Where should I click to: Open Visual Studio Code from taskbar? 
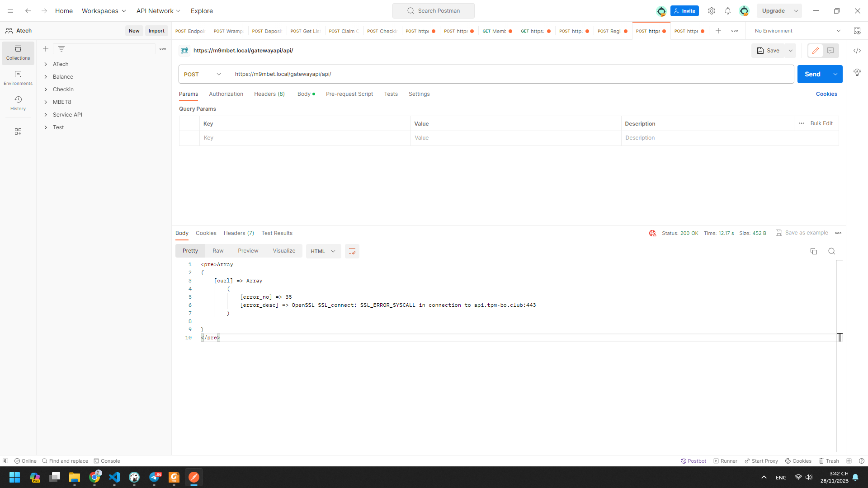(x=114, y=477)
